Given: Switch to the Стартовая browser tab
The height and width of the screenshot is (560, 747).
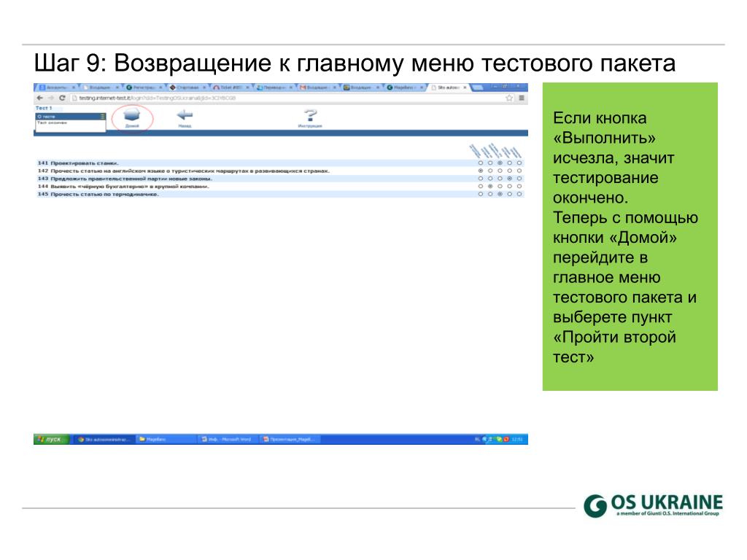Looking at the screenshot, I should tap(187, 87).
